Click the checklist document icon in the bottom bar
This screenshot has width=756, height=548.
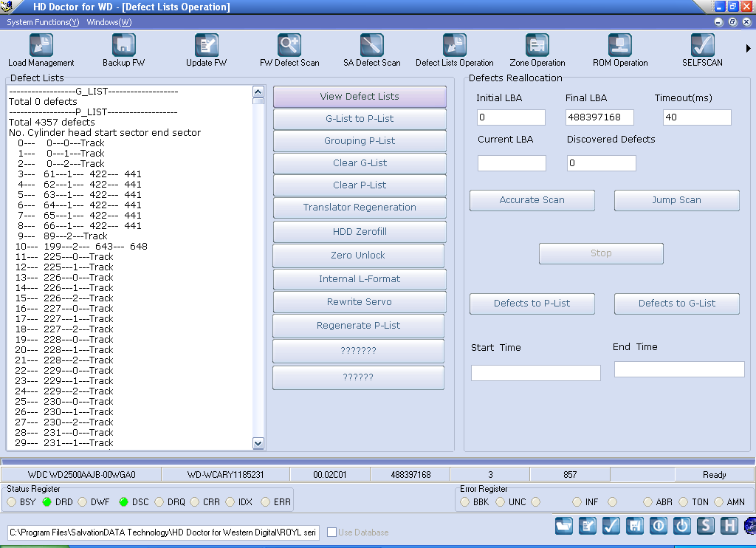587,525
